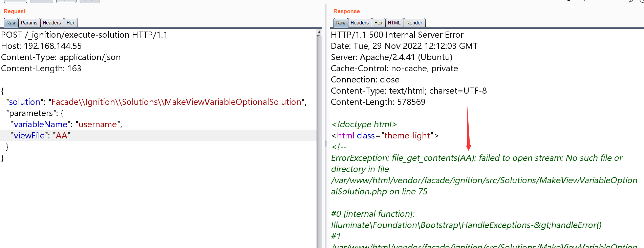The width and height of the screenshot is (644, 248).
Task: Click the variableName "username" line
Action: point(66,125)
